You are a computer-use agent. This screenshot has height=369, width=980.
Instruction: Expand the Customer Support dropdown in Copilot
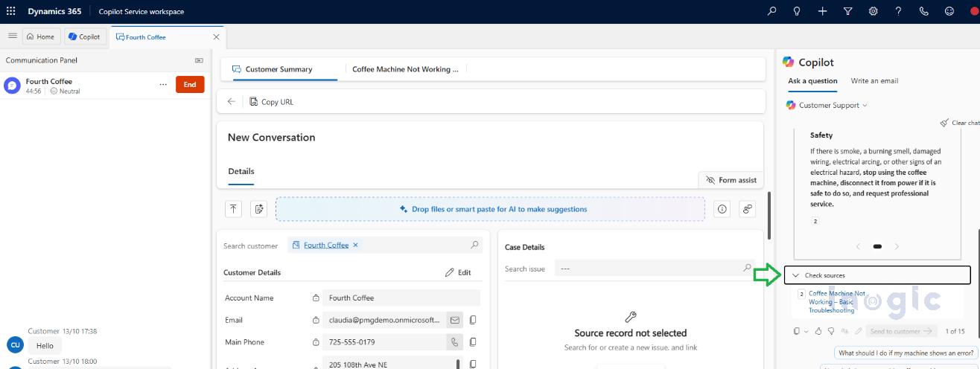point(865,106)
